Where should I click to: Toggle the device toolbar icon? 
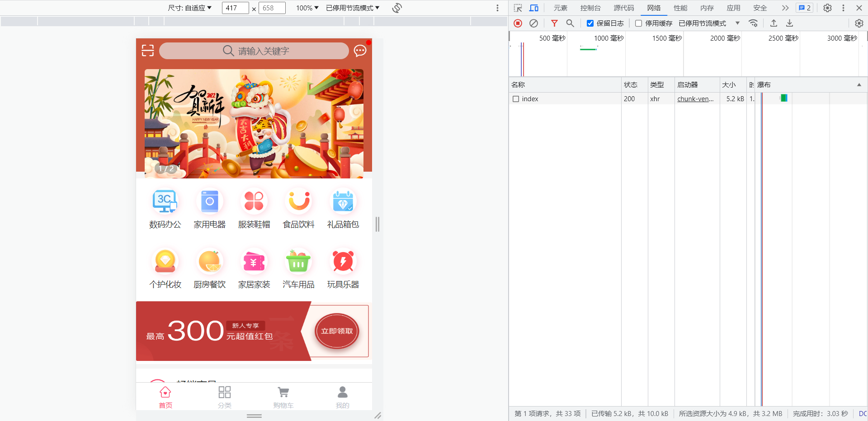534,8
